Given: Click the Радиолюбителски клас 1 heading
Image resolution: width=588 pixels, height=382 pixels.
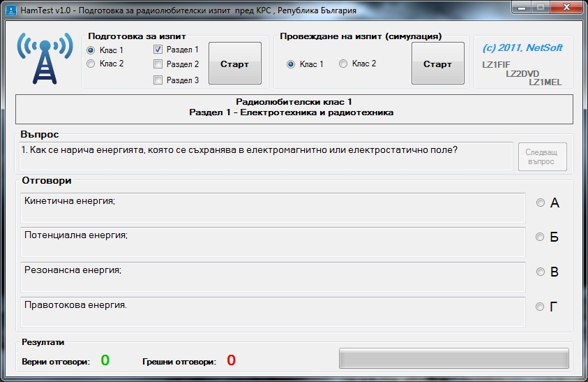Looking at the screenshot, I should point(294,102).
